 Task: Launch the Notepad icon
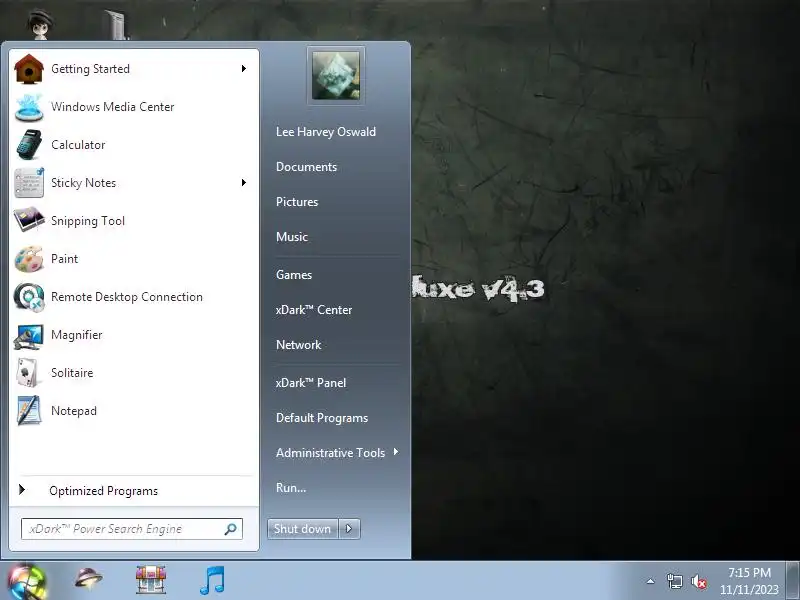coord(29,411)
